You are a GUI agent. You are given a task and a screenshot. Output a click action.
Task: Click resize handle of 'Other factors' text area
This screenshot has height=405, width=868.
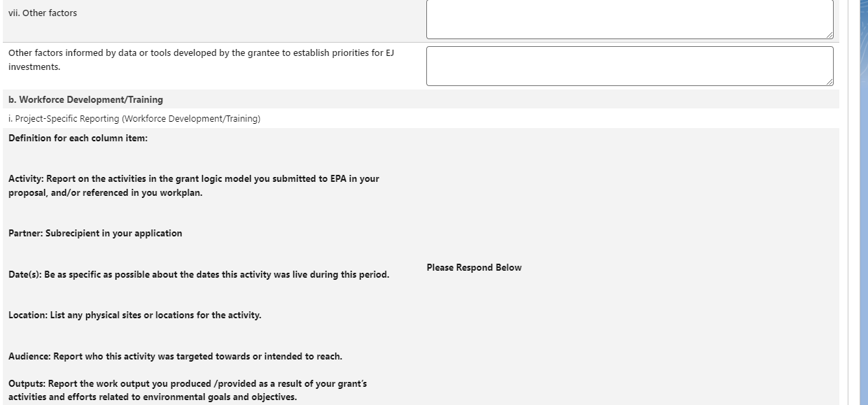coord(829,34)
